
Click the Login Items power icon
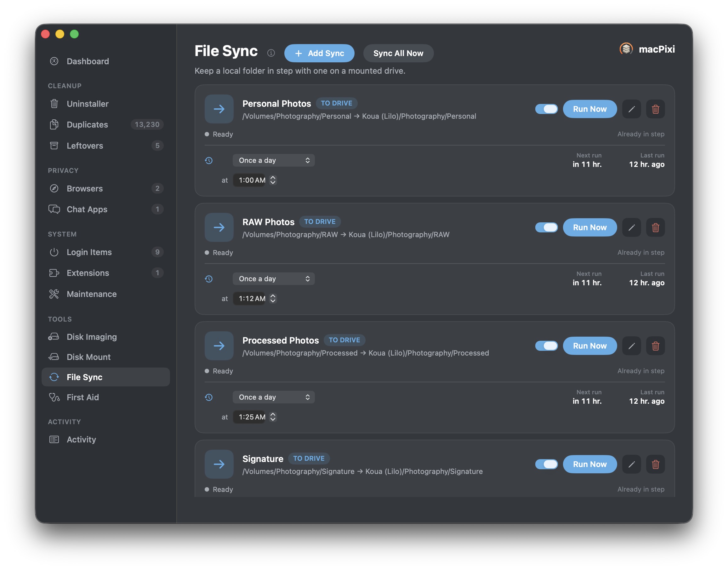click(54, 252)
